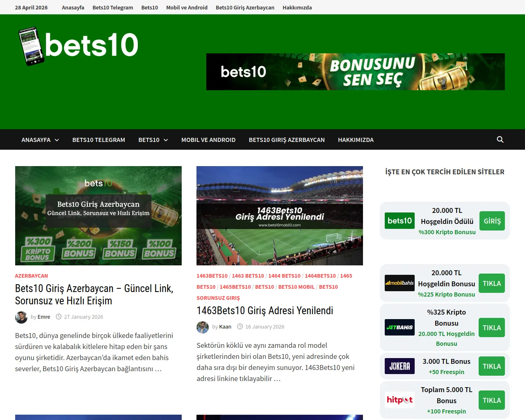Click the clock icon beside 16 January 2026
This screenshot has width=525, height=420.
240,326
